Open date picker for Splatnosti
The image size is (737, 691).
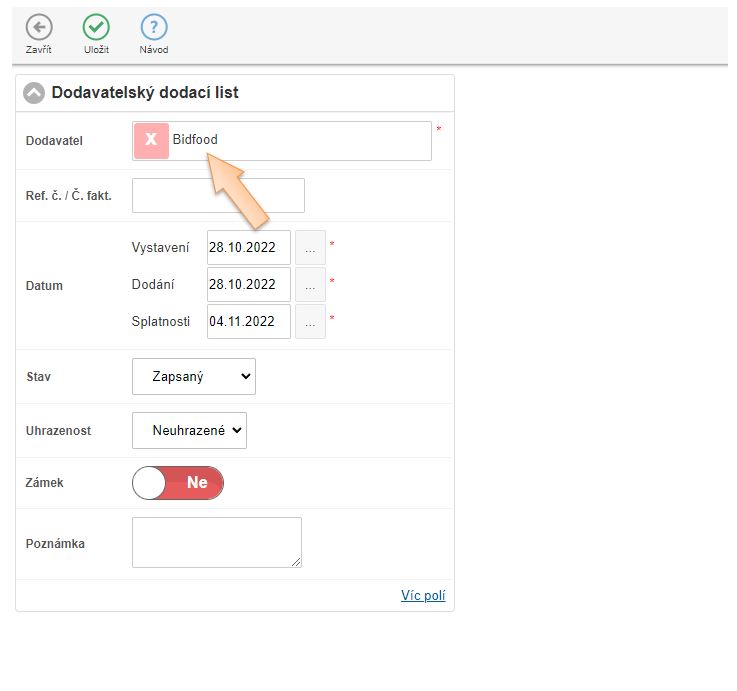(310, 322)
